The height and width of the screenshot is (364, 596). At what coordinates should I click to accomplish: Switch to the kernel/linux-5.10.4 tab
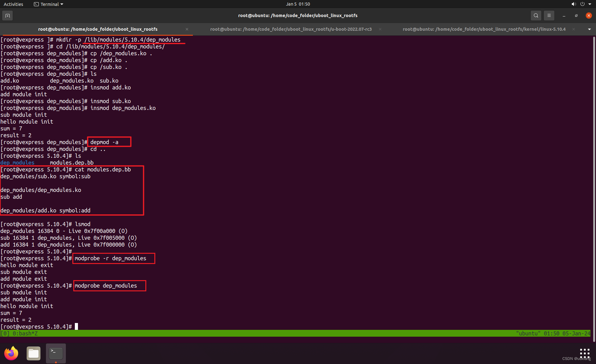pos(484,29)
